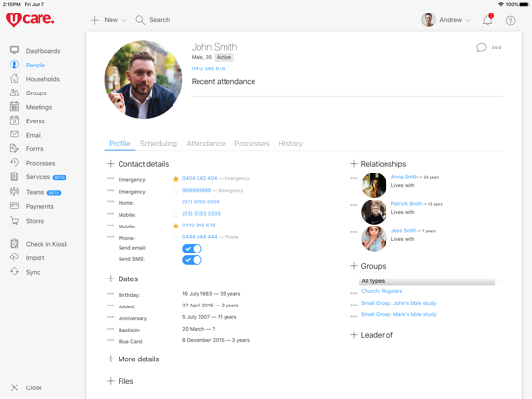The width and height of the screenshot is (532, 399).
Task: Toggle star on 0412 345 678 mobile row
Action: point(175,226)
